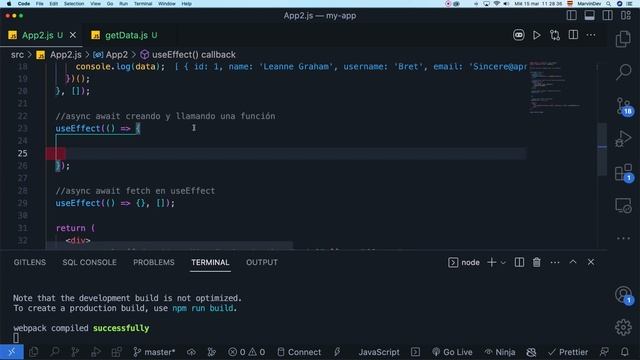Toggle the Primary Side Bar layout button
Image resolution: width=640 pixels, height=360 pixels.
click(571, 16)
